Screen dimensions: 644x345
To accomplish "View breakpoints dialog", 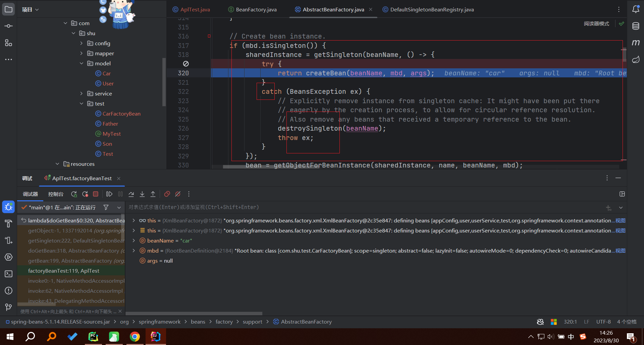I will 167,194.
